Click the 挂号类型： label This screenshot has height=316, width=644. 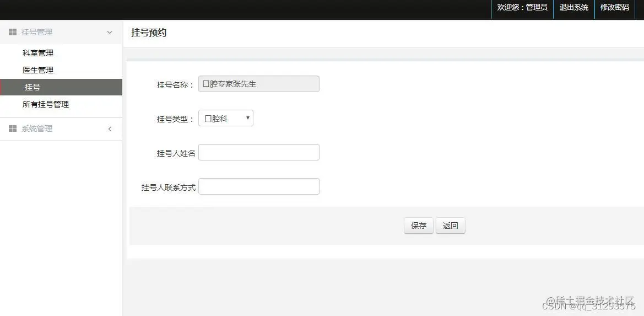pos(175,119)
